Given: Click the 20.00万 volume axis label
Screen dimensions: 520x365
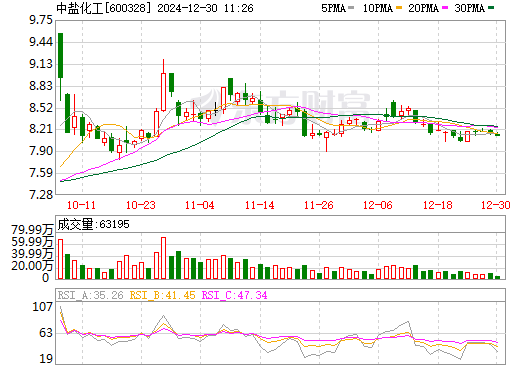Looking at the screenshot, I should click(32, 266).
